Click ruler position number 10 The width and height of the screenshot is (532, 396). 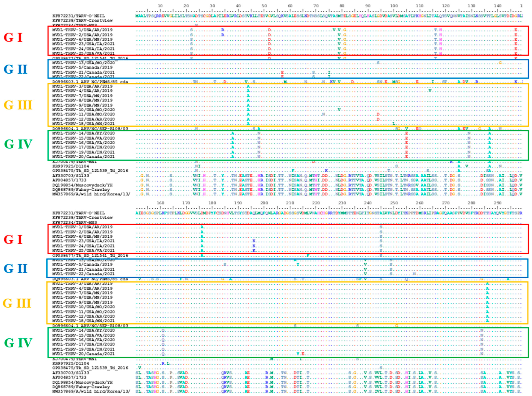(x=160, y=6)
